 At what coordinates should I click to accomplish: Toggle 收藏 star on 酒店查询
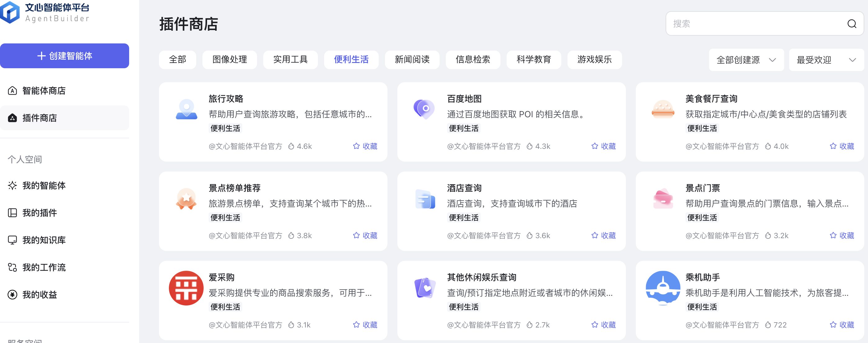pos(603,235)
